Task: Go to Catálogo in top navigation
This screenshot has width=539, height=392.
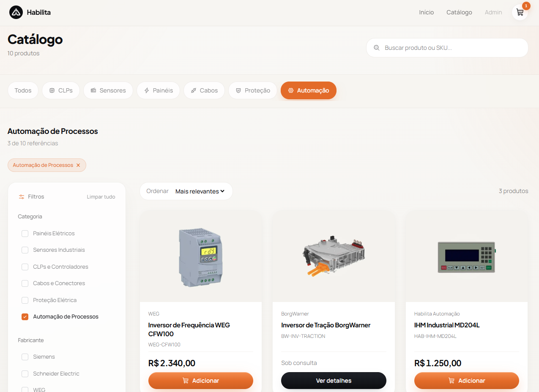Action: click(x=459, y=12)
